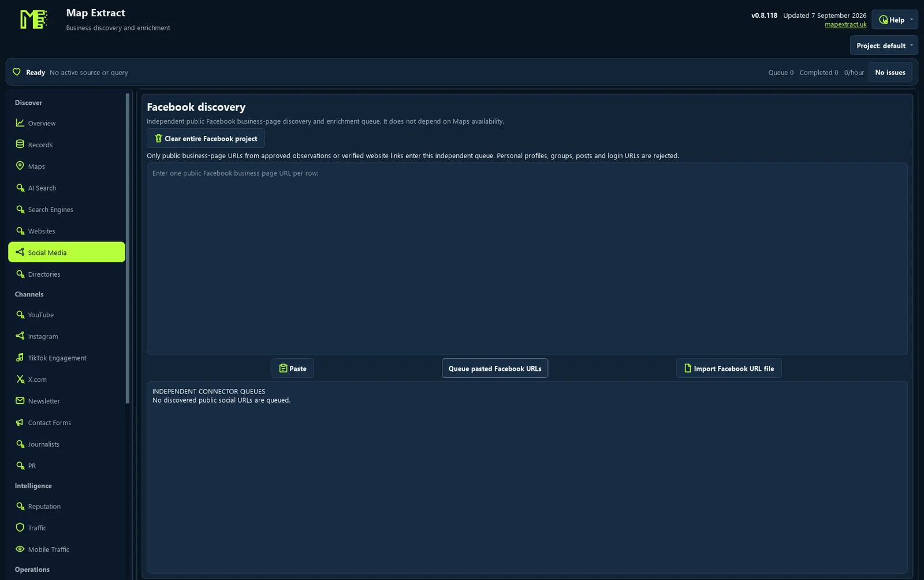Clear the entire Facebook project
This screenshot has width=924, height=580.
pyautogui.click(x=206, y=138)
